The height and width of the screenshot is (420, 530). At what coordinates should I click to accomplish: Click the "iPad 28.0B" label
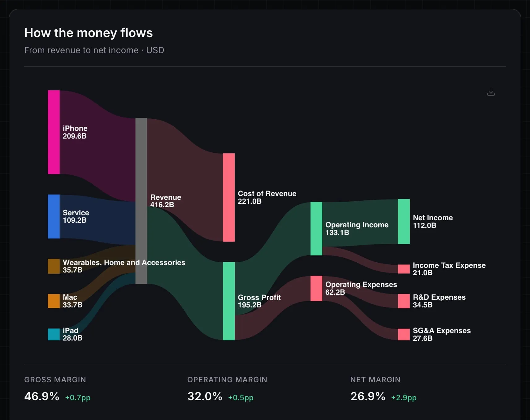(72, 334)
